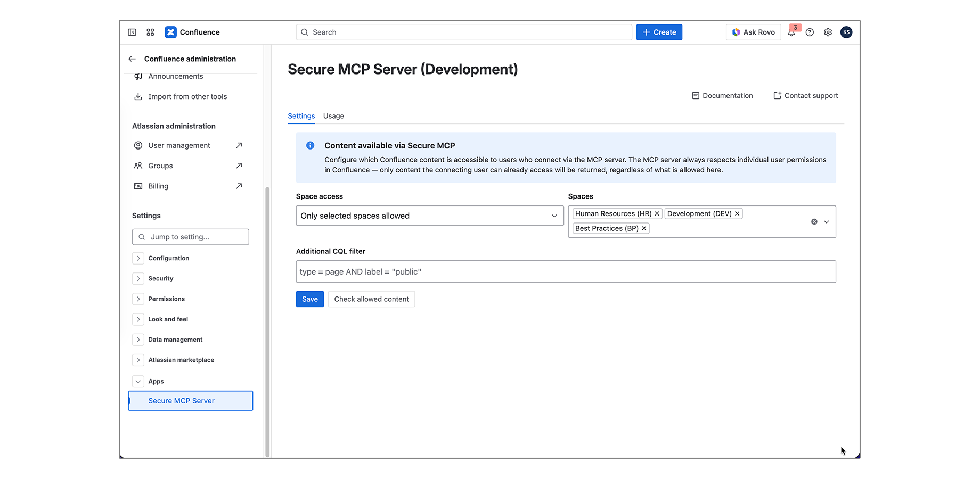
Task: Clear all selected spaces with the circled x
Action: coord(814,221)
